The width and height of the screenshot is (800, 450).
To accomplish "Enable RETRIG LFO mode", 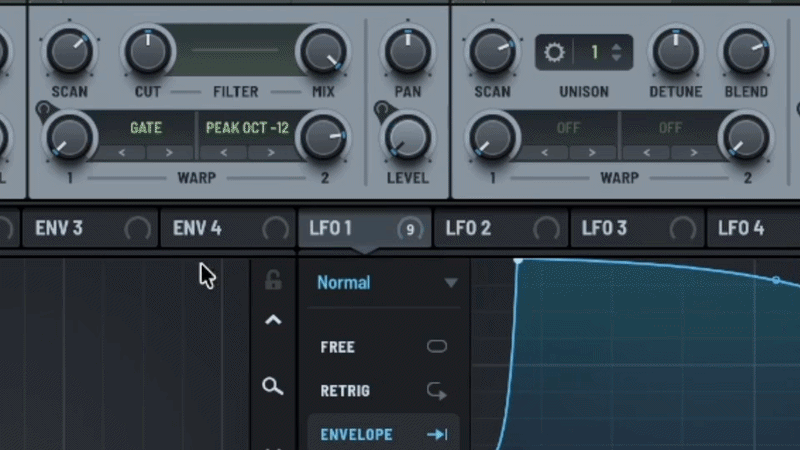I will click(x=384, y=391).
